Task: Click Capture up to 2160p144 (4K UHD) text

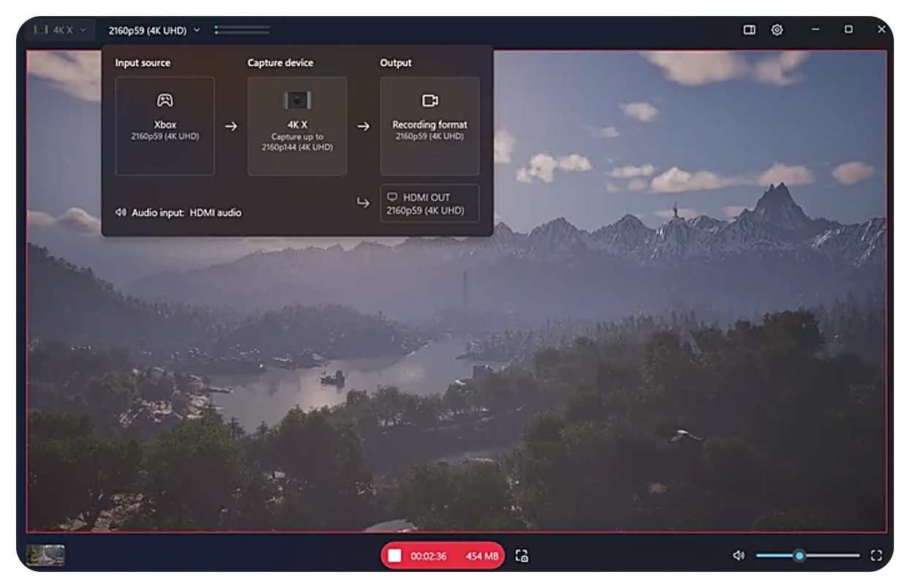Action: [297, 142]
